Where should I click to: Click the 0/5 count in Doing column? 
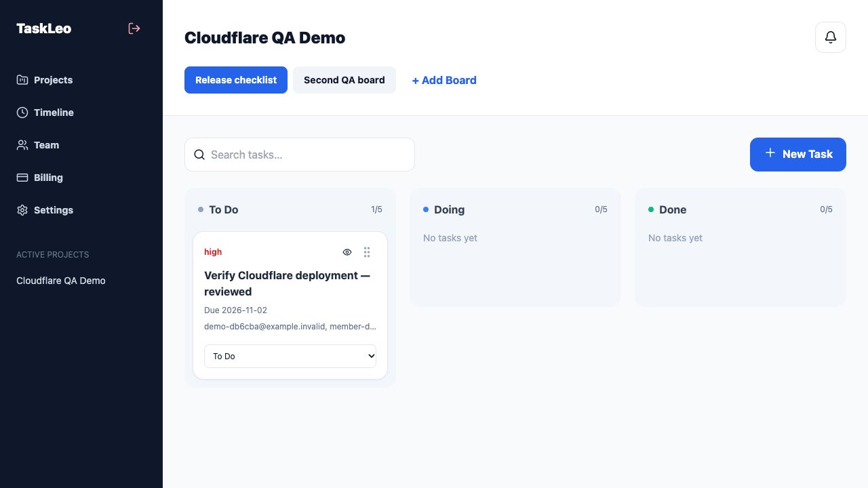[601, 209]
